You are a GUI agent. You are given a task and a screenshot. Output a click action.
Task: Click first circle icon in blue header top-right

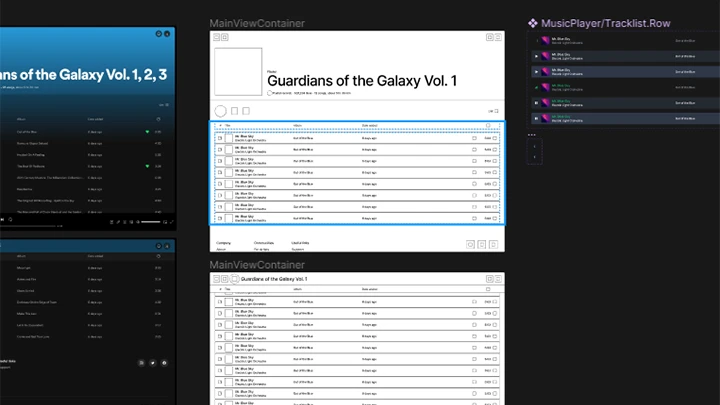point(158,34)
